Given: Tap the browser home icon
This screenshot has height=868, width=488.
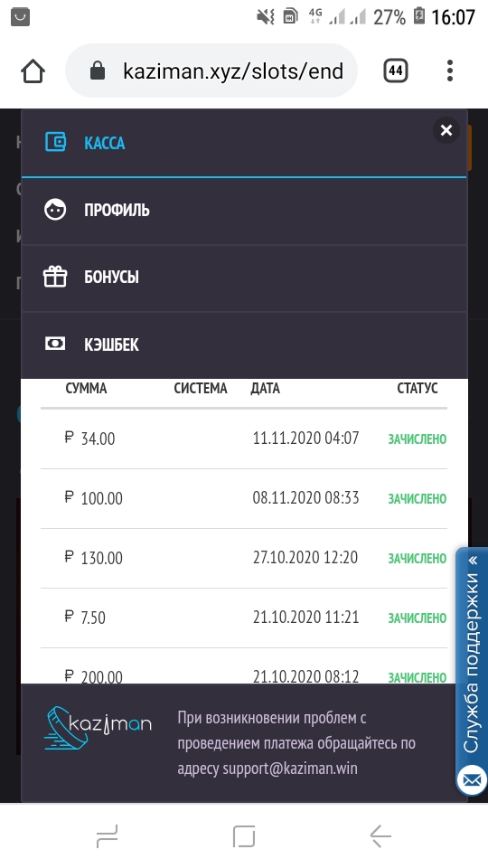Looking at the screenshot, I should pyautogui.click(x=33, y=71).
